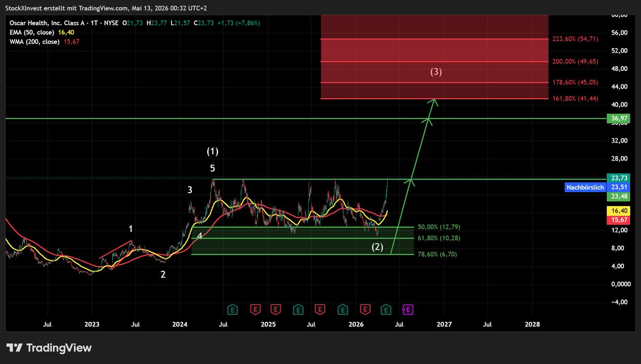Click the H23,77 high value in header
Image resolution: width=641 pixels, height=364 pixels.
(x=158, y=23)
